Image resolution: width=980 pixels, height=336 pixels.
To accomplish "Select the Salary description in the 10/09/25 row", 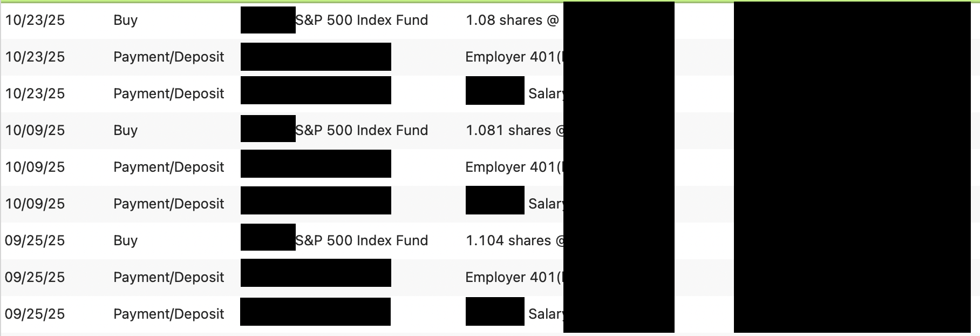I will point(546,204).
